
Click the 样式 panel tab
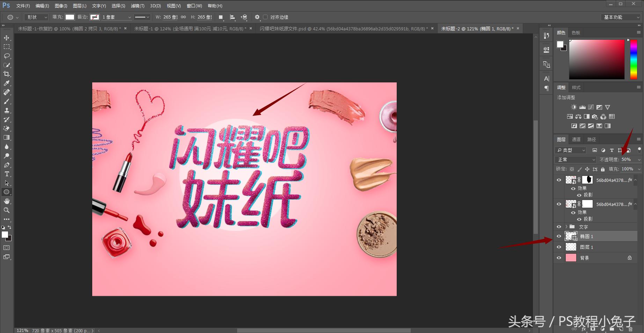coord(576,87)
